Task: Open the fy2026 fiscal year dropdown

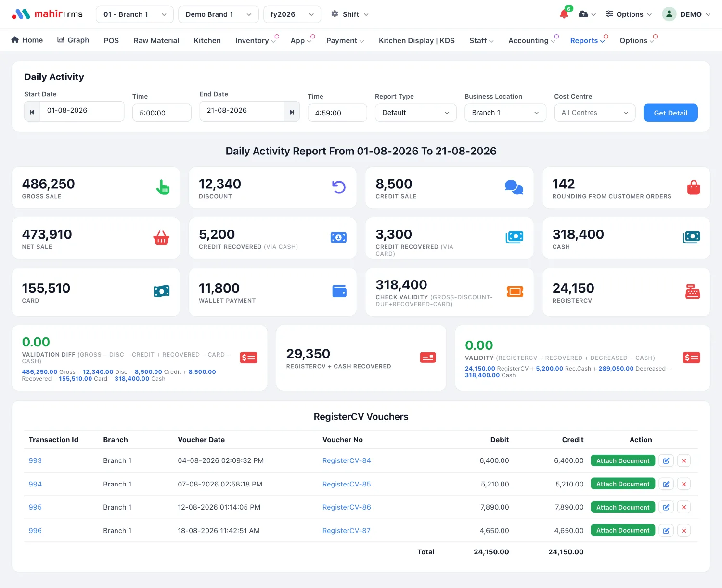Action: 292,14
